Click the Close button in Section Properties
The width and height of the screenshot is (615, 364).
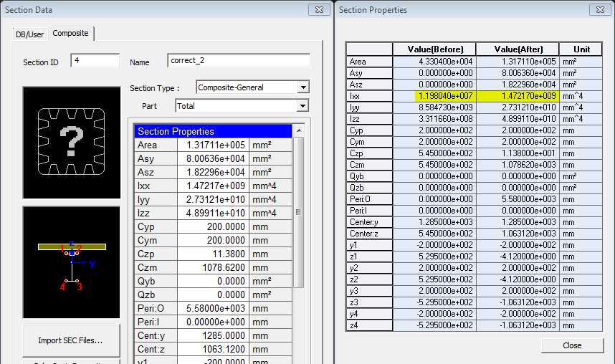pyautogui.click(x=572, y=345)
